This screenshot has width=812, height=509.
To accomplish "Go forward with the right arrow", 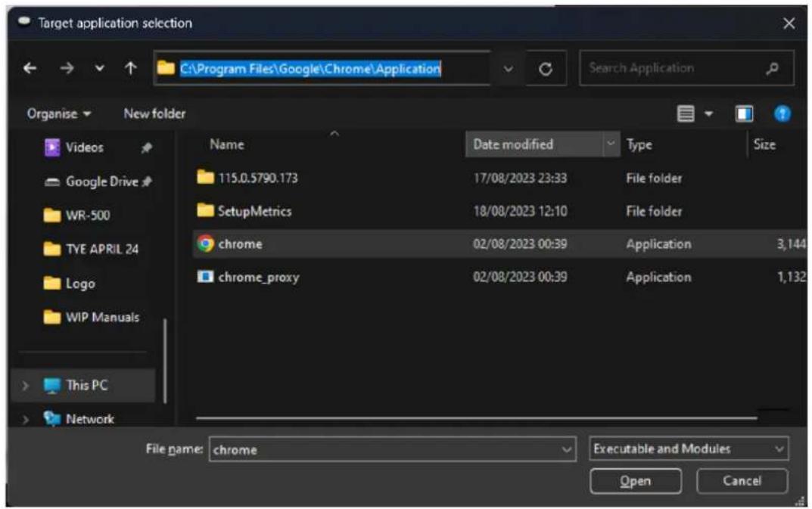I will 67,68.
